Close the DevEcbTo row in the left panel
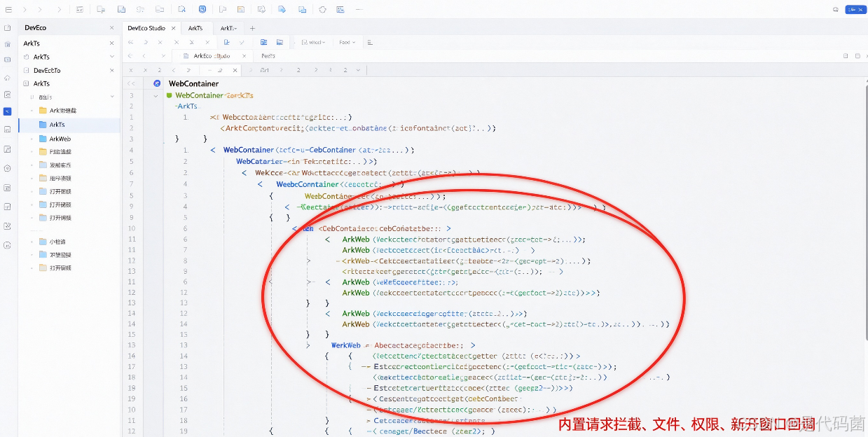The image size is (868, 437). pos(111,70)
